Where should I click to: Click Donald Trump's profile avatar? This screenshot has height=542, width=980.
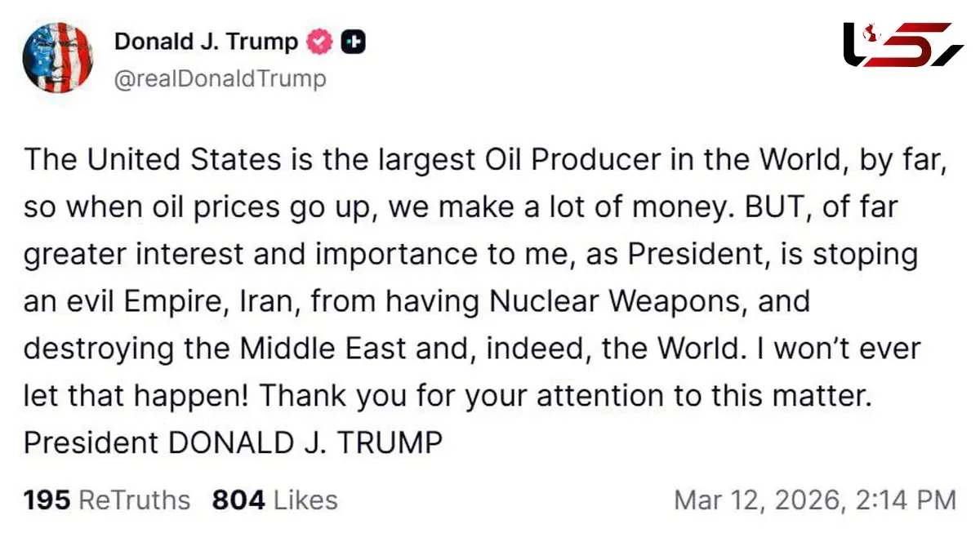coord(58,57)
